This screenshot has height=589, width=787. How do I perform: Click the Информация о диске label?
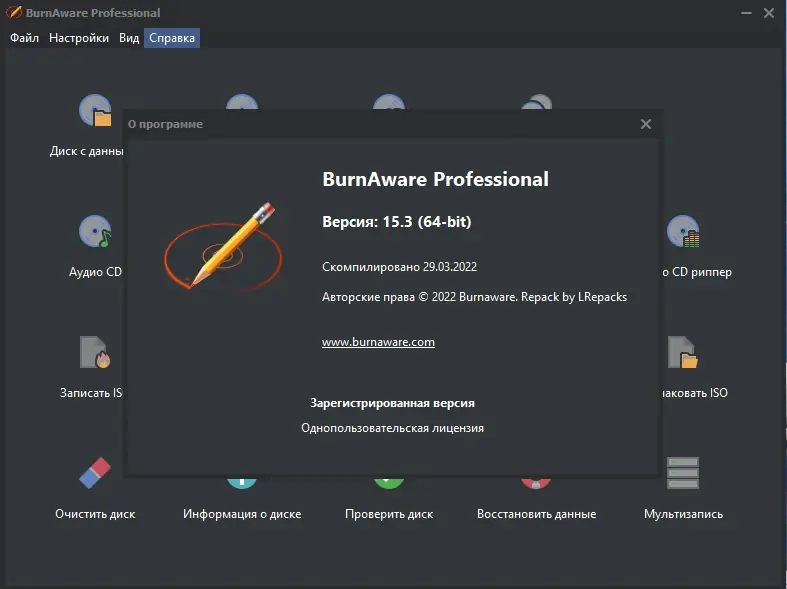click(242, 514)
